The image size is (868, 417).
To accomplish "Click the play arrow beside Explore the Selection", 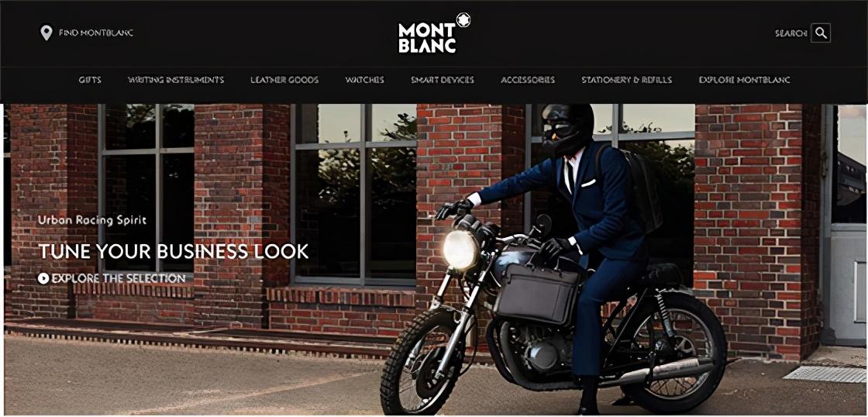I will 43,278.
